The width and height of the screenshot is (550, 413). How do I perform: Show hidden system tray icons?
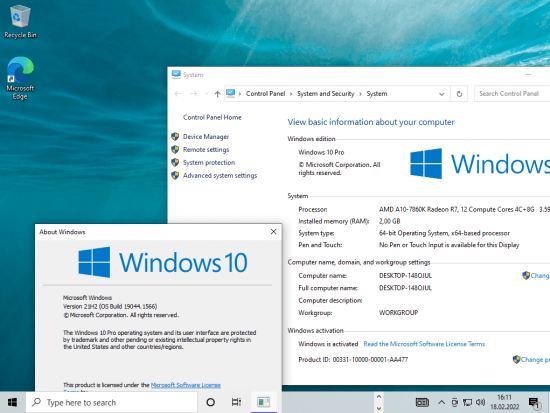pyautogui.click(x=442, y=402)
